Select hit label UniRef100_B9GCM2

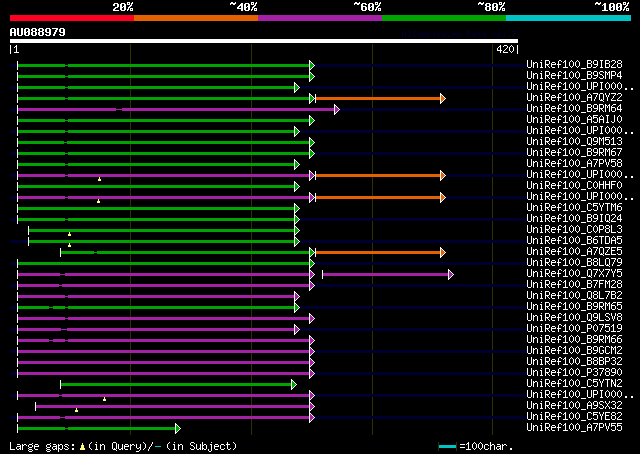pos(574,351)
